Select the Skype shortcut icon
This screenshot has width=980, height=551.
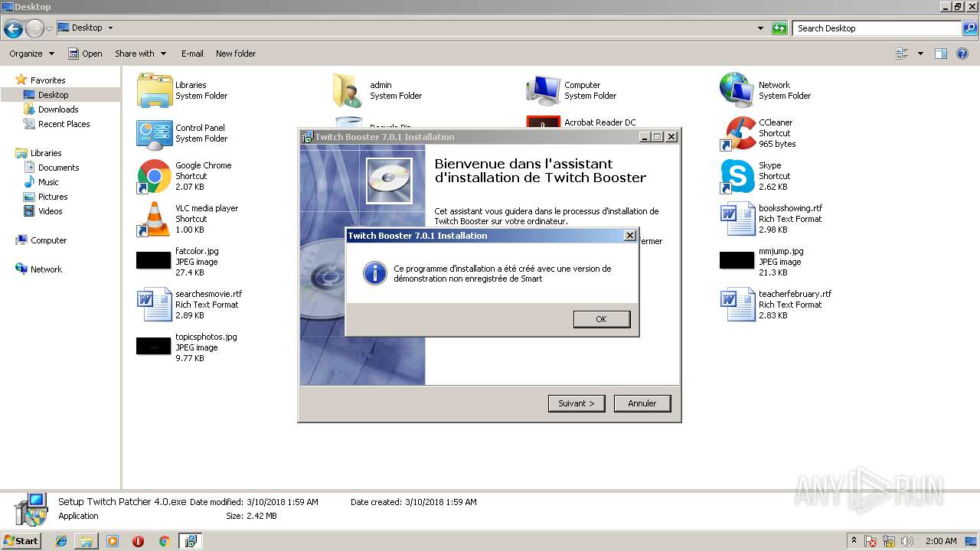pos(738,176)
